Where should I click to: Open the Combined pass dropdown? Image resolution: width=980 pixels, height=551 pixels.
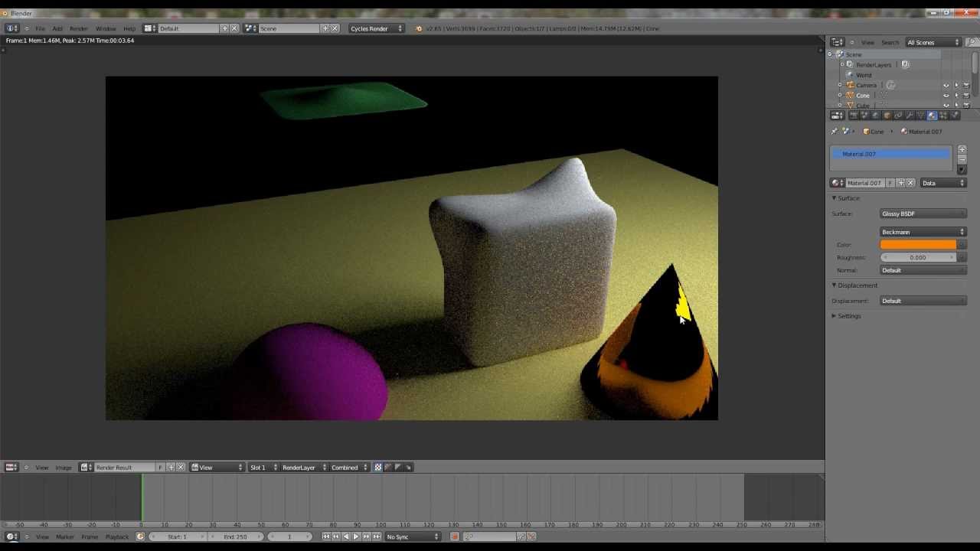coord(349,468)
